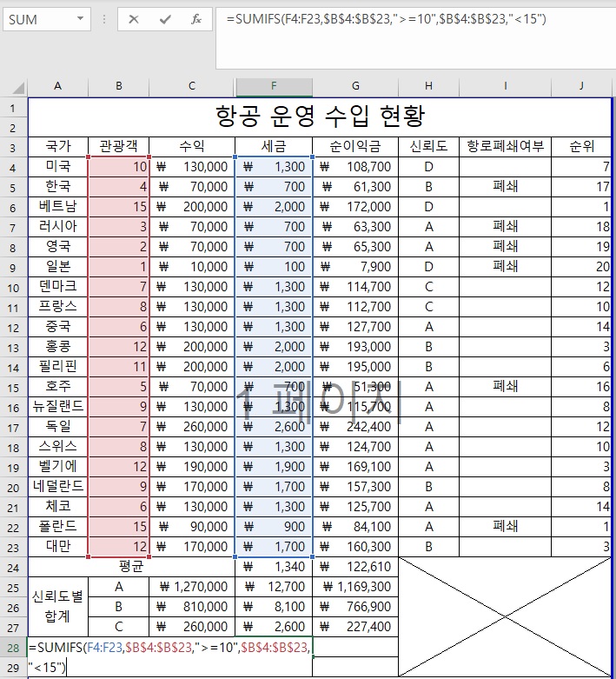Click the 폐쇄 cell in the 폴란드 row
The image size is (616, 679).
point(505,527)
